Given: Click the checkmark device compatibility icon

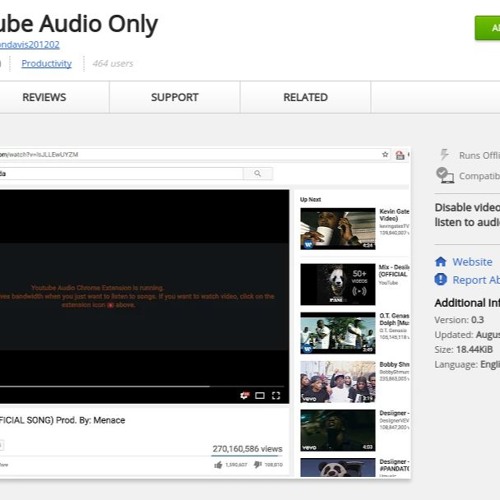Looking at the screenshot, I should (445, 175).
